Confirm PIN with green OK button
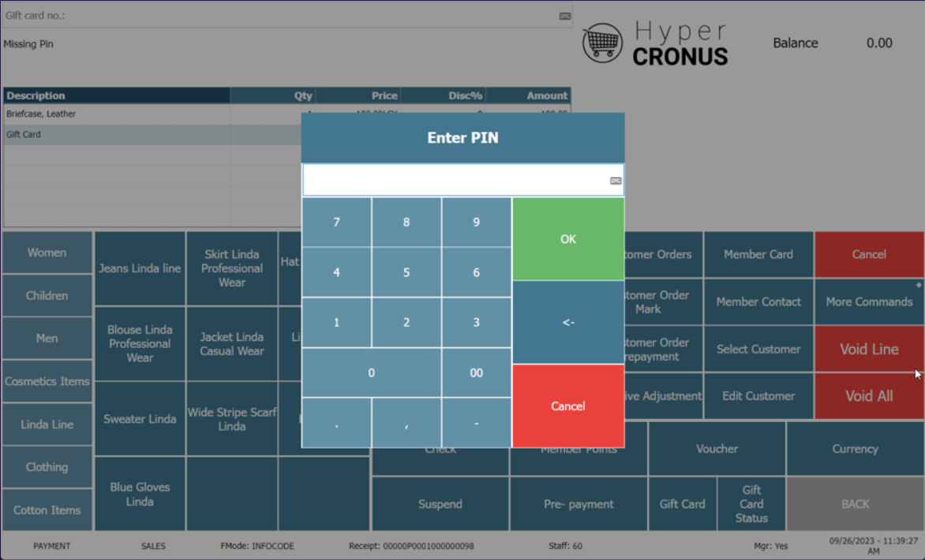Image resolution: width=925 pixels, height=560 pixels. 568,239
